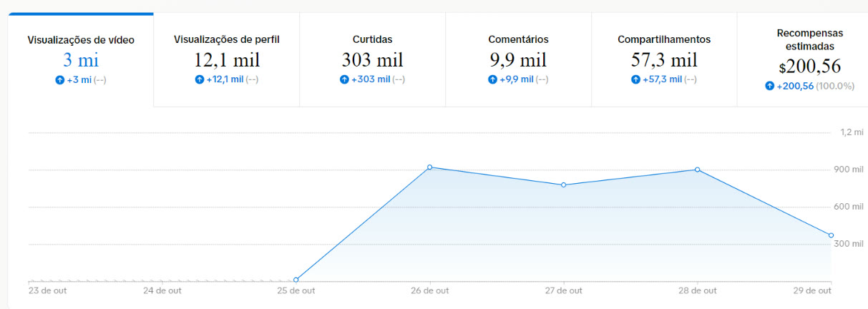Show the Compartilhamentos tab

[x=664, y=60]
